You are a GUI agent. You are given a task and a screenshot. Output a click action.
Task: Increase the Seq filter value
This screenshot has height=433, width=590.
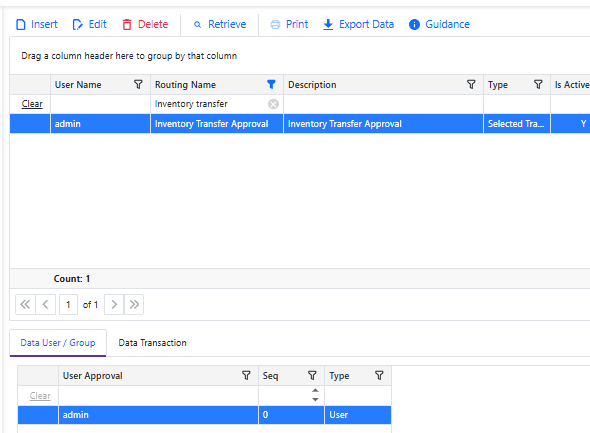point(315,391)
